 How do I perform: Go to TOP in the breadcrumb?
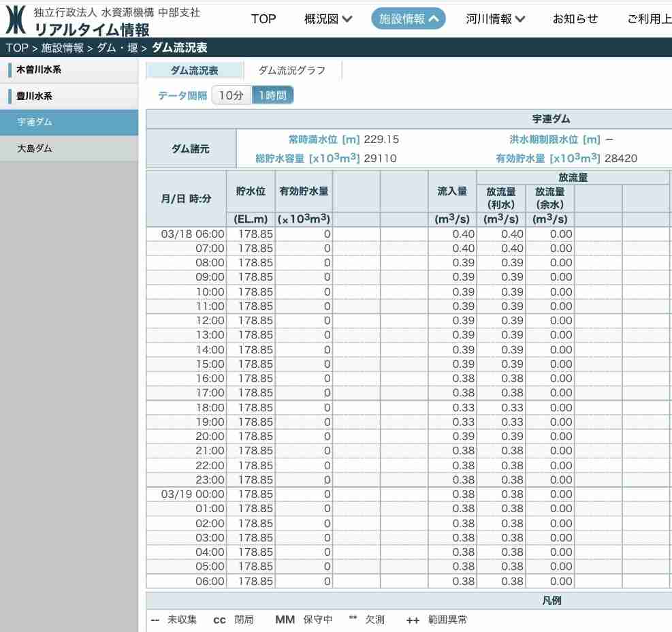click(x=17, y=48)
